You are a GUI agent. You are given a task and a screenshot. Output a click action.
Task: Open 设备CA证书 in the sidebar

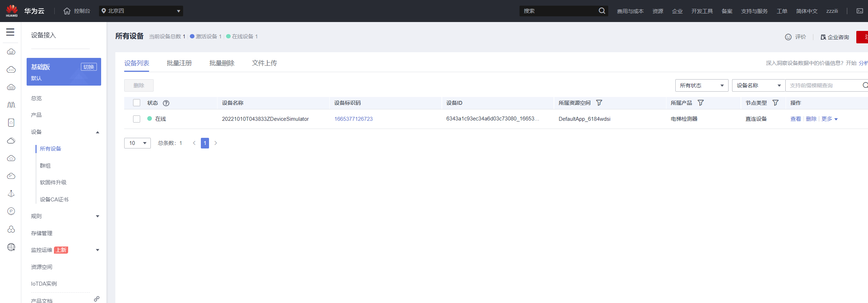pos(54,200)
